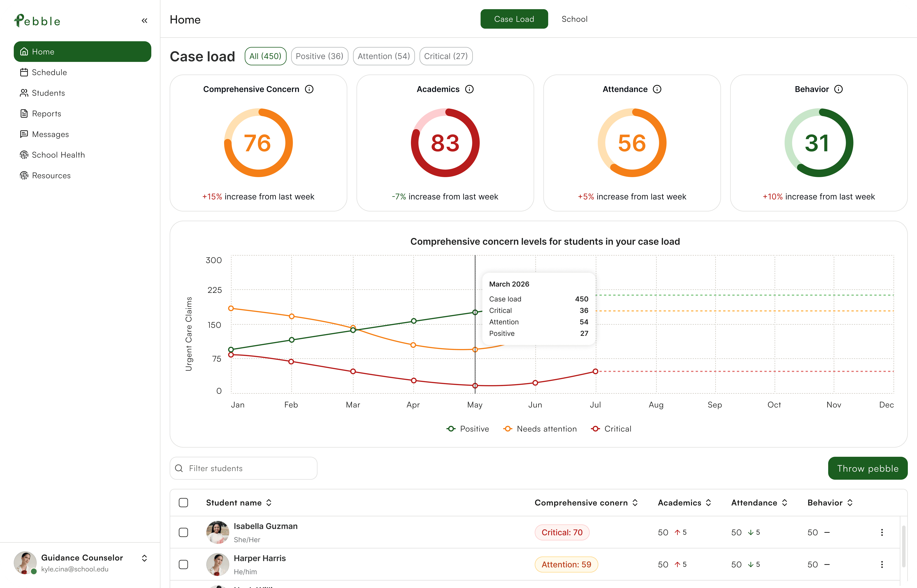The image size is (917, 588).
Task: Open Reports in the sidebar
Action: point(46,113)
